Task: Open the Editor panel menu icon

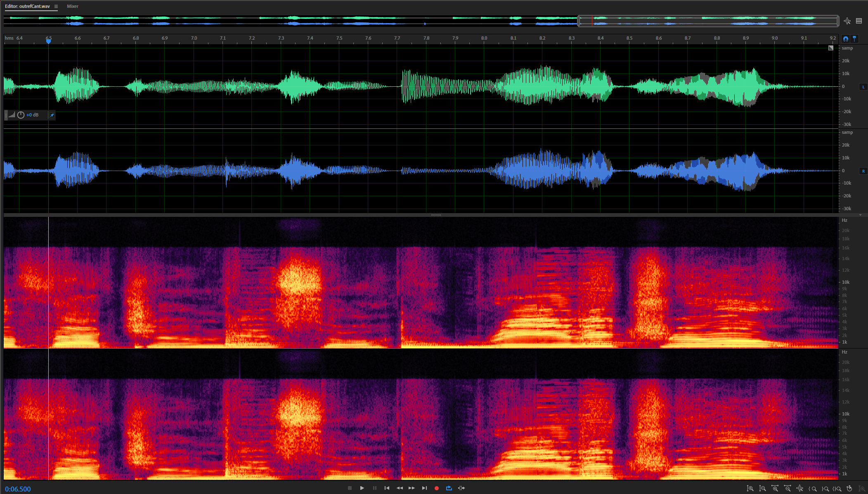Action: (56, 6)
